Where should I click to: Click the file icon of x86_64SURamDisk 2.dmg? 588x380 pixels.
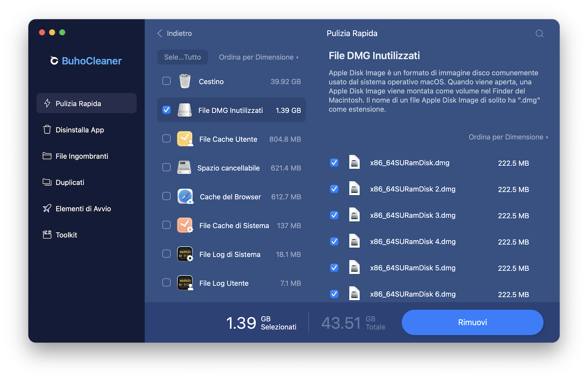pyautogui.click(x=354, y=189)
